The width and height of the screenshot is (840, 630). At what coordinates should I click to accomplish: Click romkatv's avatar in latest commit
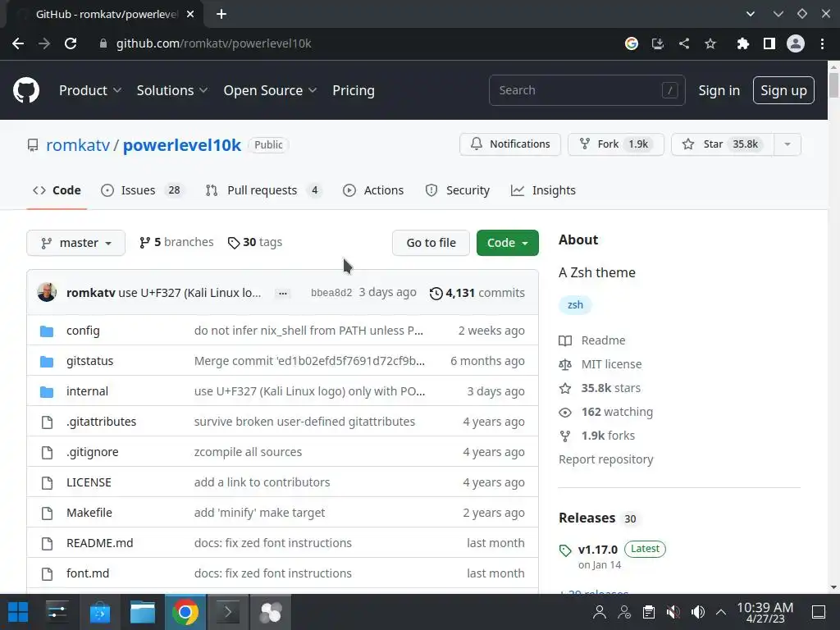tap(47, 293)
